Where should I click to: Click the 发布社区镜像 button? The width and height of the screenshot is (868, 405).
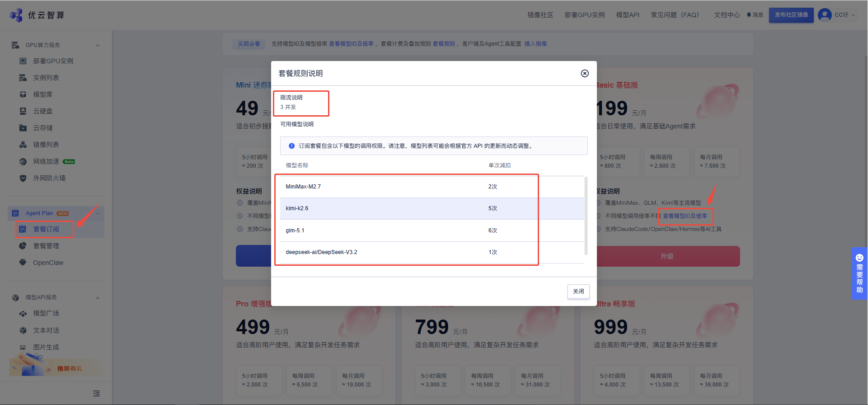792,15
